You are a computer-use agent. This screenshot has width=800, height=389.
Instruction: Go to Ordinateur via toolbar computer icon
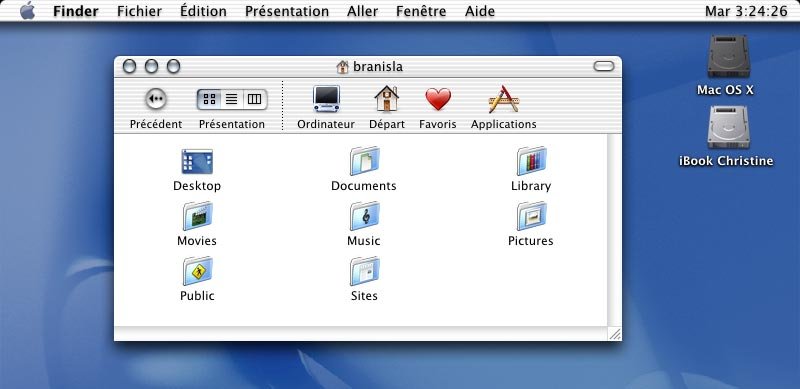point(326,99)
